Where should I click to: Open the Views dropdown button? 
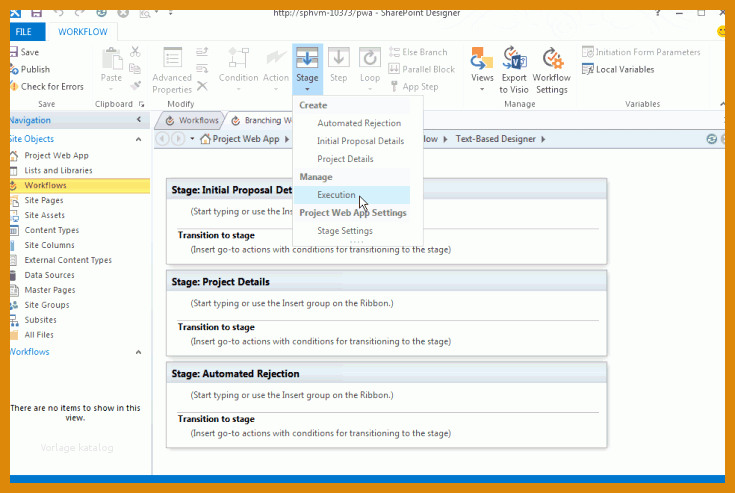point(482,69)
